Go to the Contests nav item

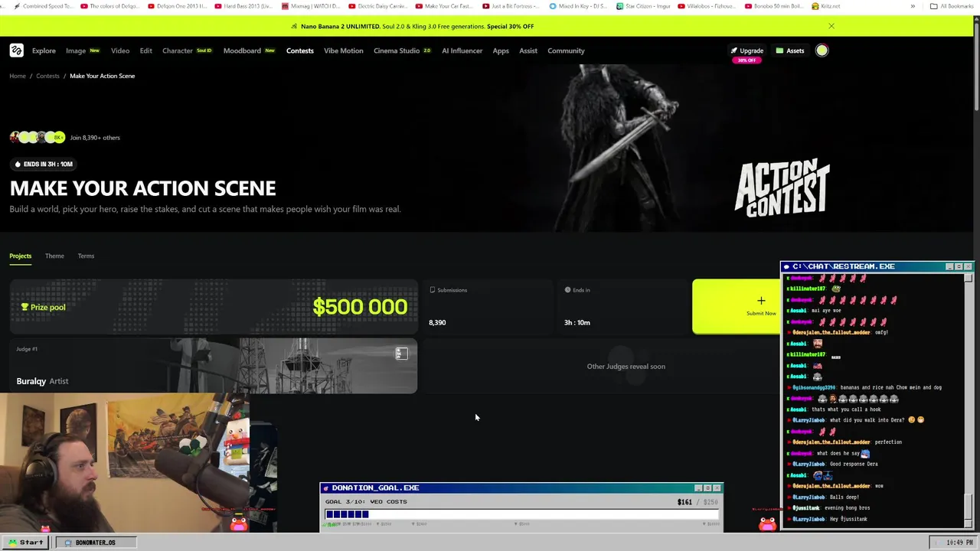pyautogui.click(x=300, y=51)
